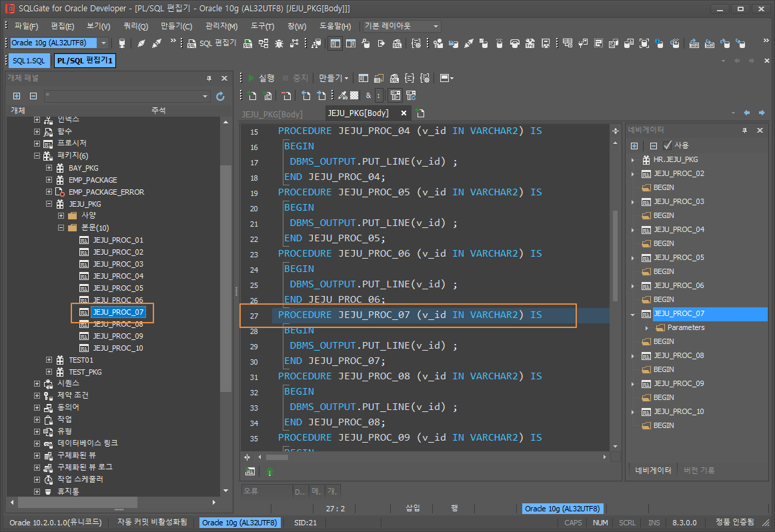
Task: Open the SQL 편집기 toolbar button
Action: click(x=212, y=43)
